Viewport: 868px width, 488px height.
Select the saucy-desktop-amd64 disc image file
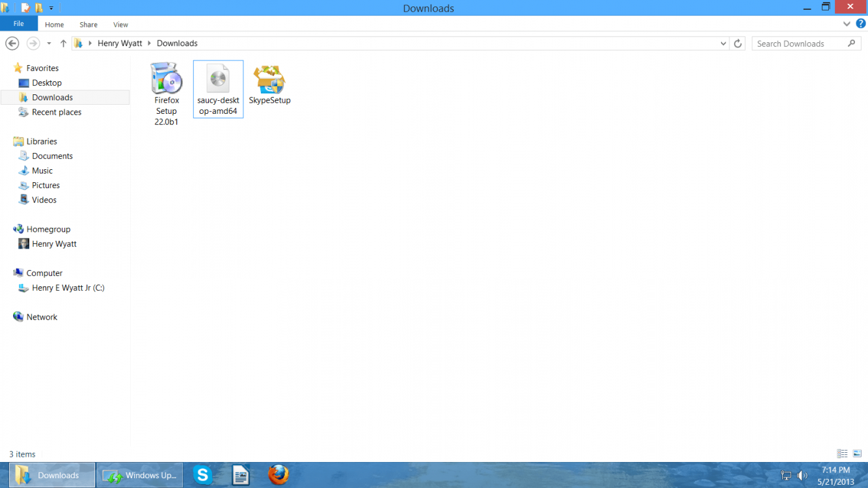[x=218, y=89]
